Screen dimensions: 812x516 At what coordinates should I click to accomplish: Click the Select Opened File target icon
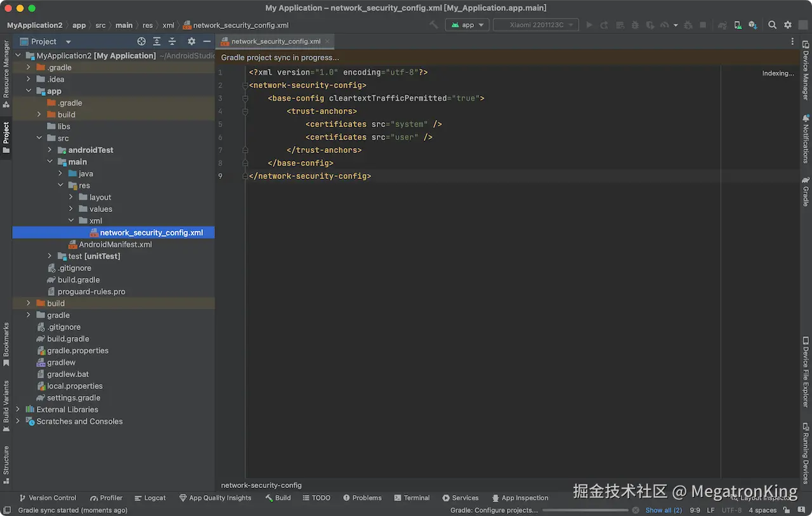pyautogui.click(x=141, y=41)
